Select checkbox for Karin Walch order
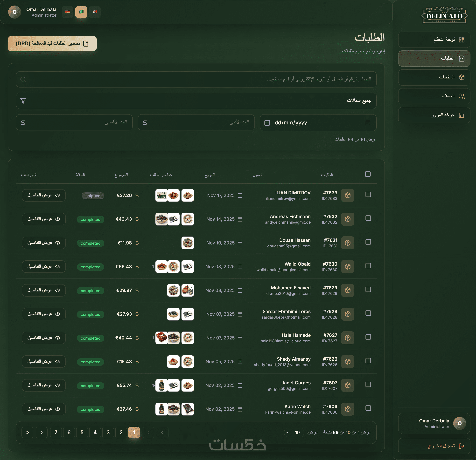This screenshot has width=476, height=460. click(x=368, y=408)
